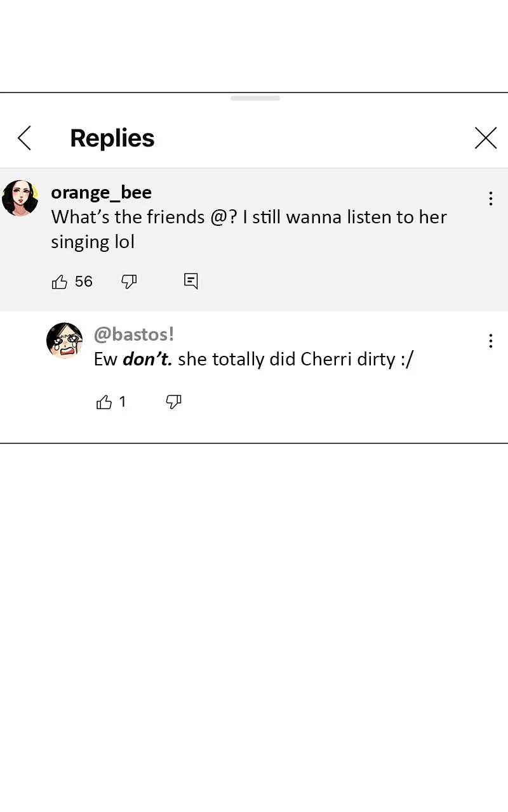Like orange_bee's comment
Viewport: 508px width, 812px height.
click(60, 282)
